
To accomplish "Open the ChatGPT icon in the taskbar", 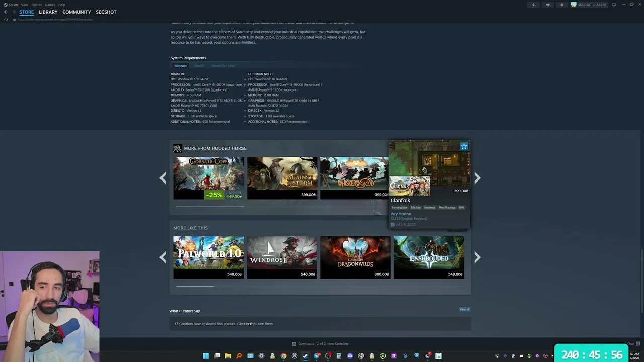I will (361, 356).
